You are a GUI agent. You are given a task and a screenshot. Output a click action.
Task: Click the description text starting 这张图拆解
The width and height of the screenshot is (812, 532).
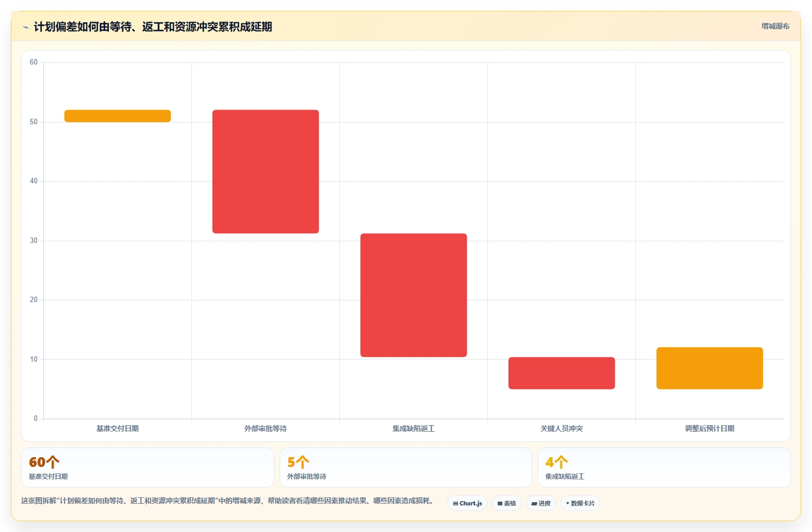tap(227, 501)
